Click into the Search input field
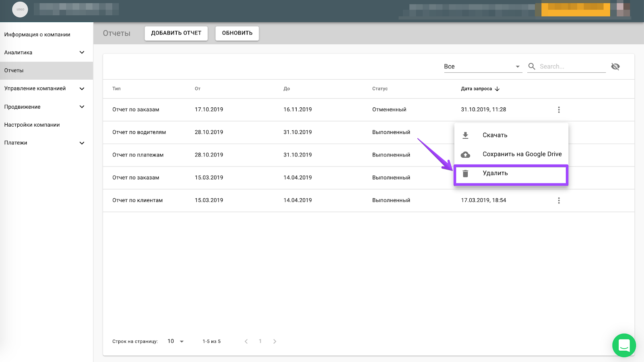The image size is (644, 362). point(572,67)
